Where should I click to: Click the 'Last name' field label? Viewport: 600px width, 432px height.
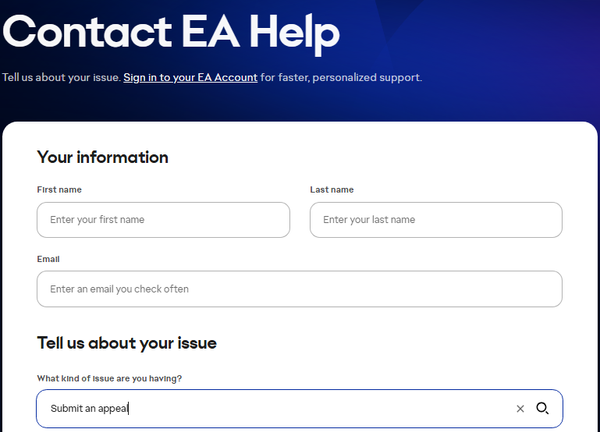(x=332, y=190)
